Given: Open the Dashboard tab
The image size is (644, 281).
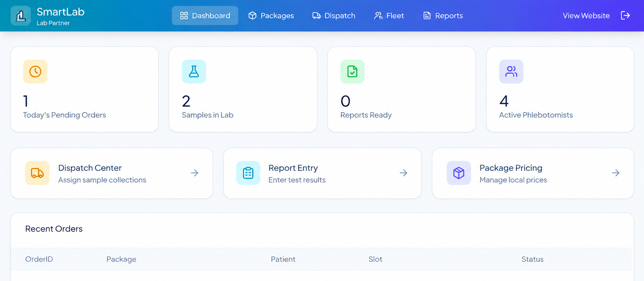Looking at the screenshot, I should coord(205,16).
